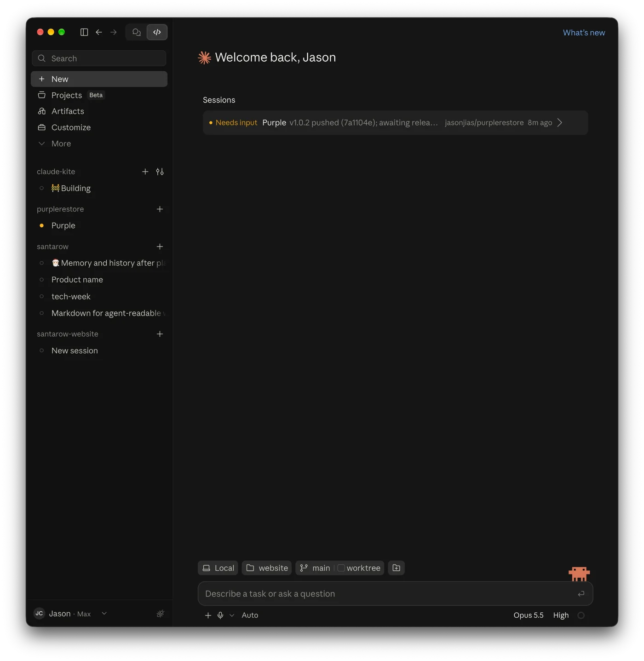Screen dimensions: 644x661
Task: Enable the worktree checkbox
Action: (x=341, y=568)
